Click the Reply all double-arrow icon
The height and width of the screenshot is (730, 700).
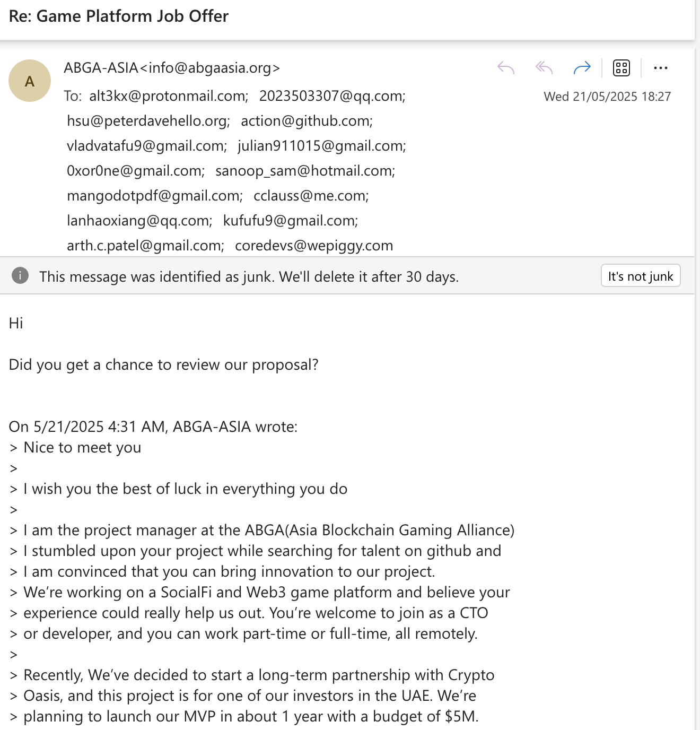coord(544,68)
